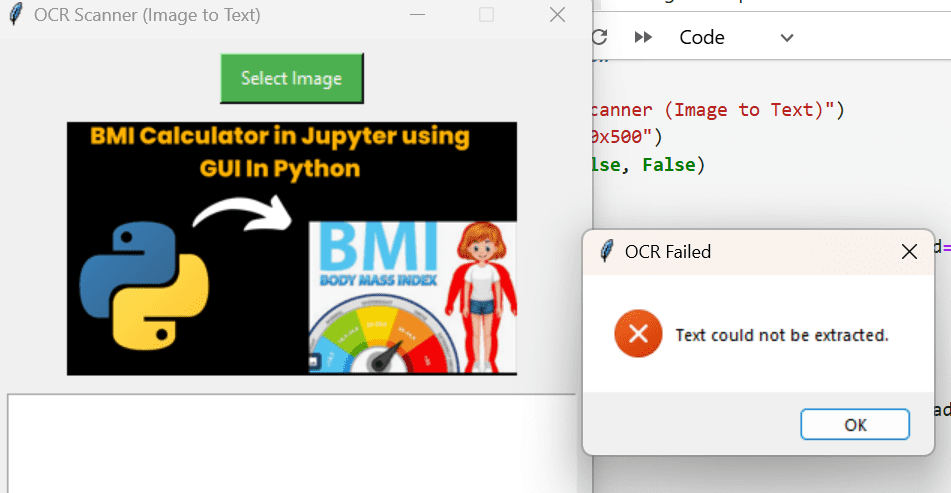Image resolution: width=951 pixels, height=493 pixels.
Task: Click '(Image to Text)' string in Jupyter code
Action: [743, 110]
